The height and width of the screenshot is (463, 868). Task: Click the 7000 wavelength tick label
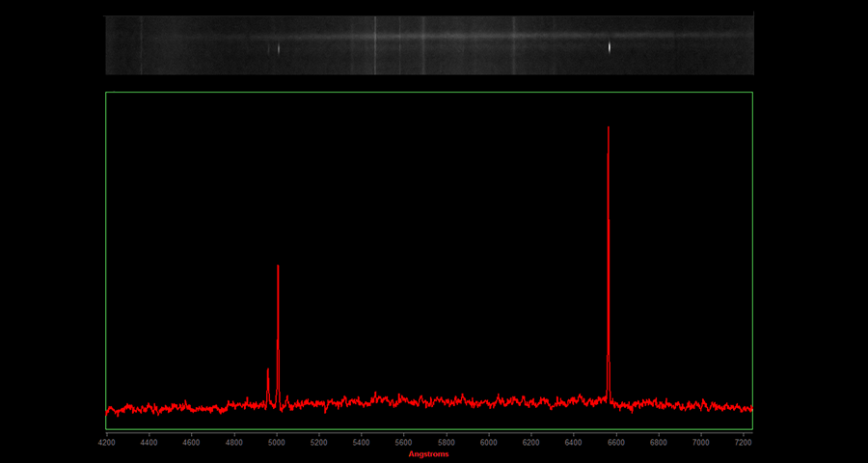[701, 442]
